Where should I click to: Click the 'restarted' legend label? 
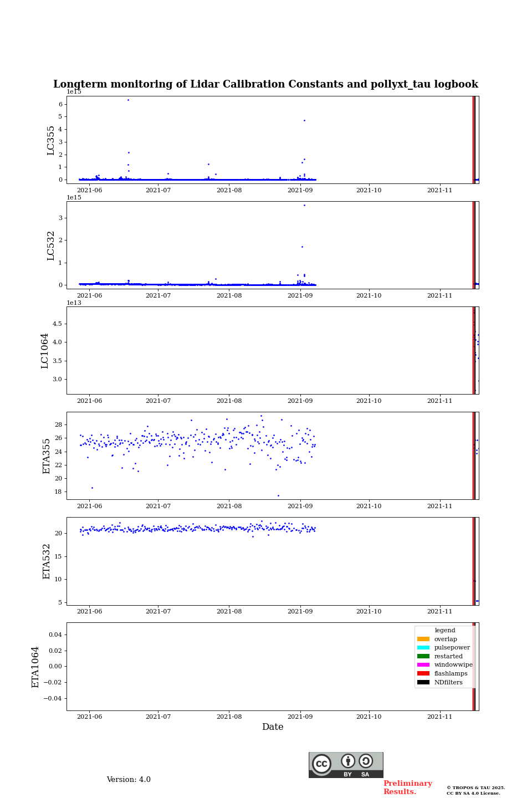pos(448,656)
